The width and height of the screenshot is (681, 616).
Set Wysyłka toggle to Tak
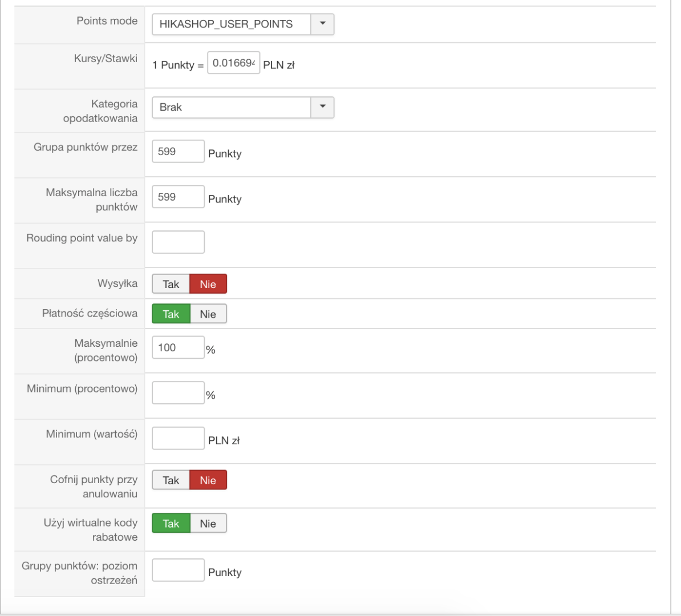pyautogui.click(x=171, y=284)
